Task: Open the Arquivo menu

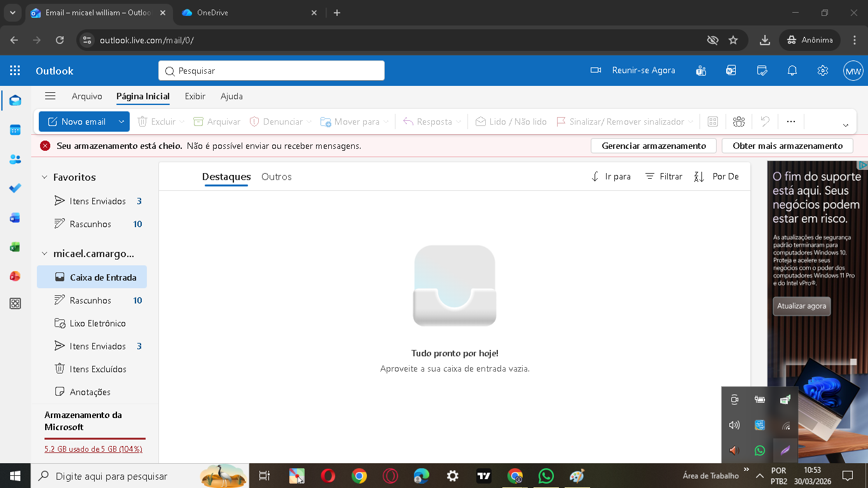Action: click(87, 96)
